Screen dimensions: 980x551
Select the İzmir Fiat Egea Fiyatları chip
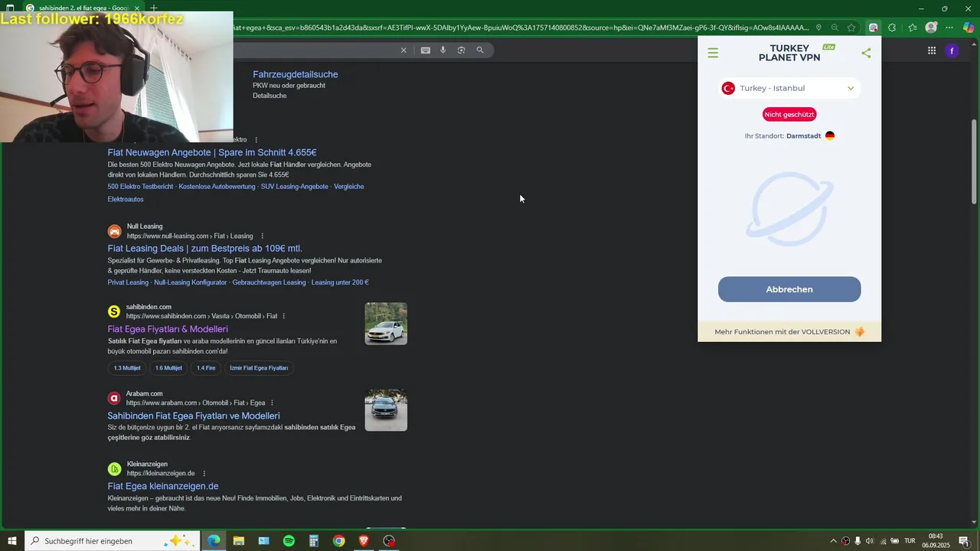tap(259, 368)
